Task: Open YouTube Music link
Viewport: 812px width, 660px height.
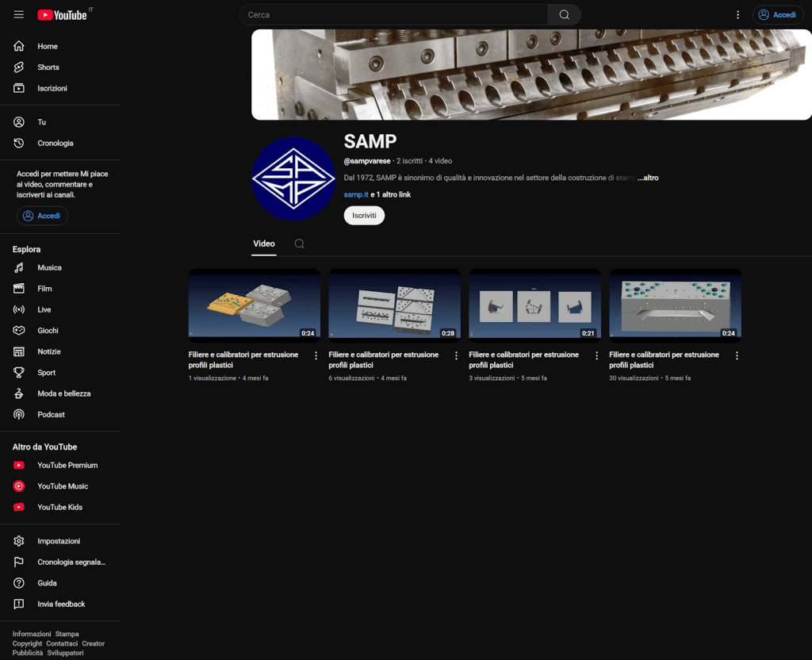Action: coord(62,486)
